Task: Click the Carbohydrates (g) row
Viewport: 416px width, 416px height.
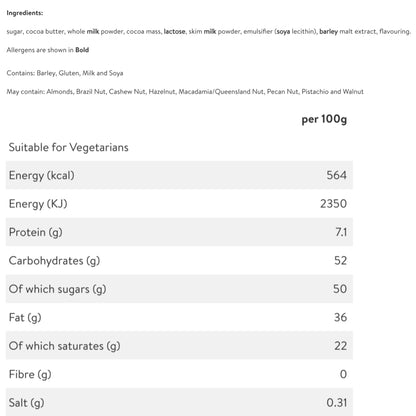Action: (179, 261)
